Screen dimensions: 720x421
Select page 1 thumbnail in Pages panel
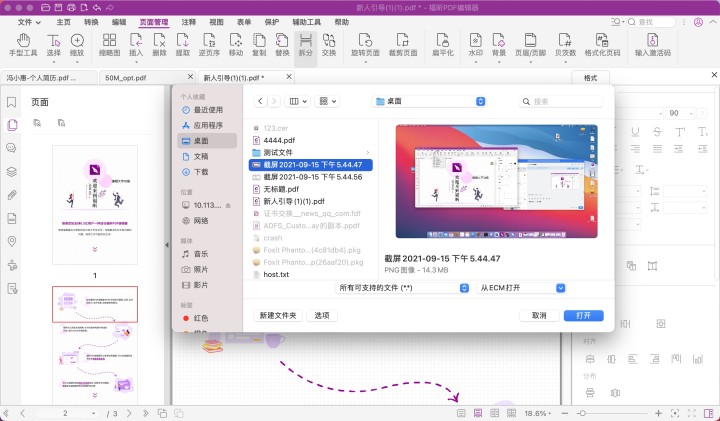pyautogui.click(x=95, y=200)
